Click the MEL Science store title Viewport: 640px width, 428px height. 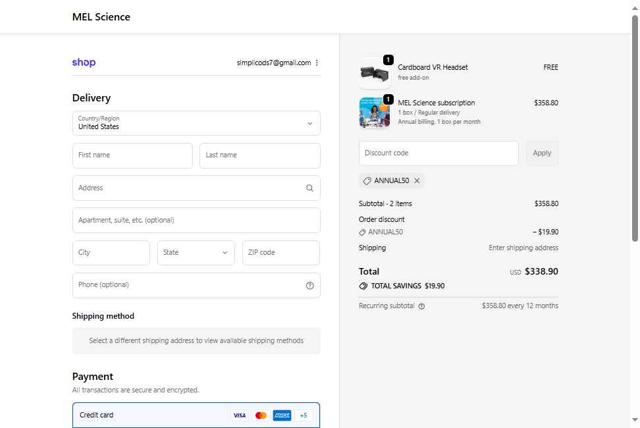pos(101,17)
